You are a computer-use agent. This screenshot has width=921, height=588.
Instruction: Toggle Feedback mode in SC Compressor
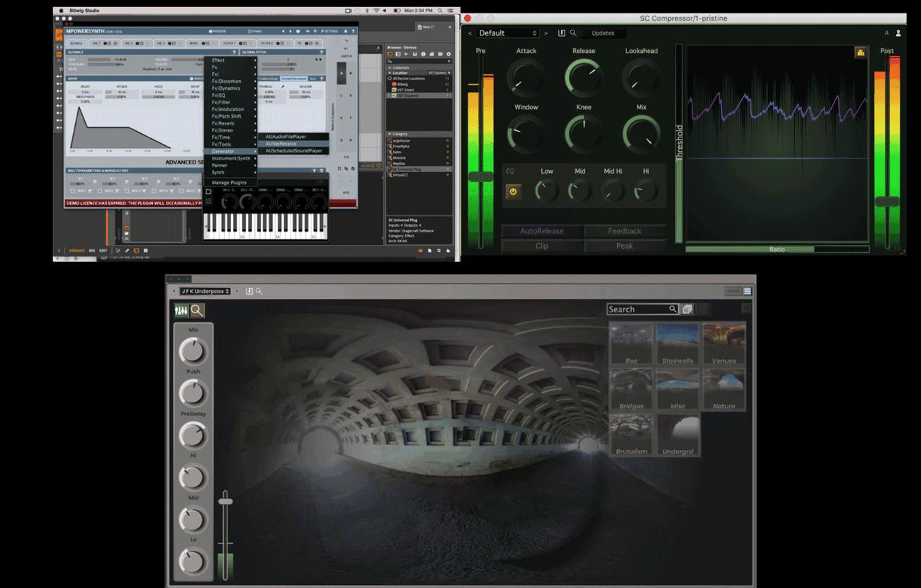point(625,231)
